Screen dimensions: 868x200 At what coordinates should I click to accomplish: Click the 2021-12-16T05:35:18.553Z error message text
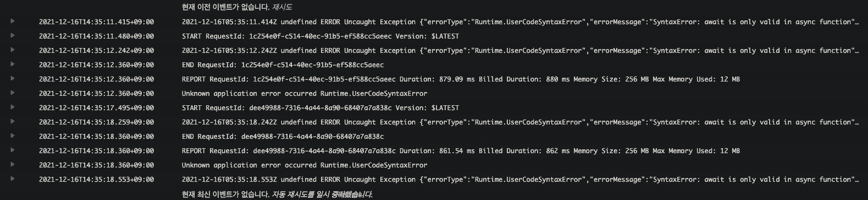tap(520, 180)
